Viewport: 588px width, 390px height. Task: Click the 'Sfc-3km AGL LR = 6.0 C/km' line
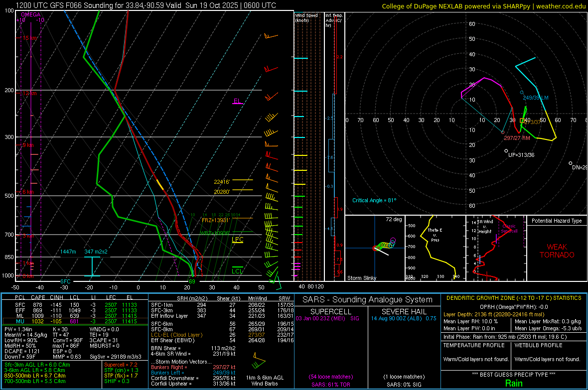point(37,365)
